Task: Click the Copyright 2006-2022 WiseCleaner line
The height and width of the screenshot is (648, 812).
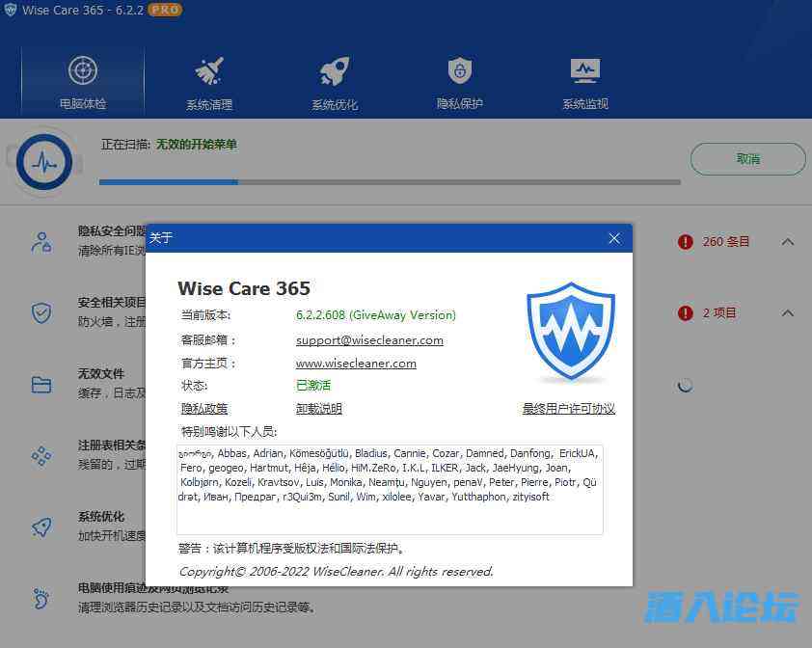Action: click(336, 571)
